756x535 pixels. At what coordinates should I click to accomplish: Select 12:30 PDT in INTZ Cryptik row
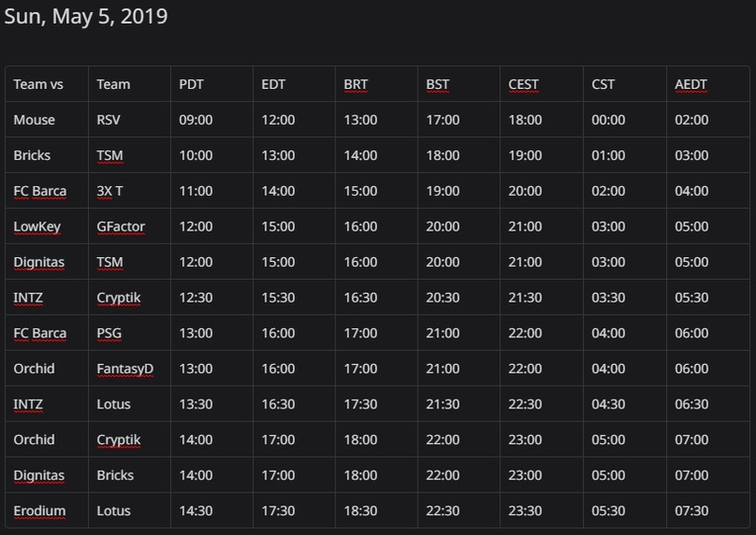(196, 298)
